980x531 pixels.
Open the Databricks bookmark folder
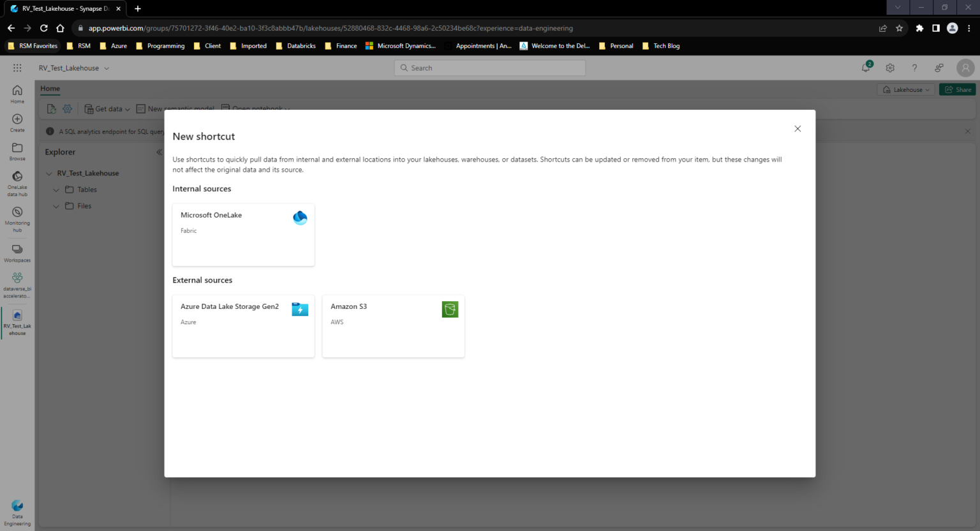click(295, 46)
